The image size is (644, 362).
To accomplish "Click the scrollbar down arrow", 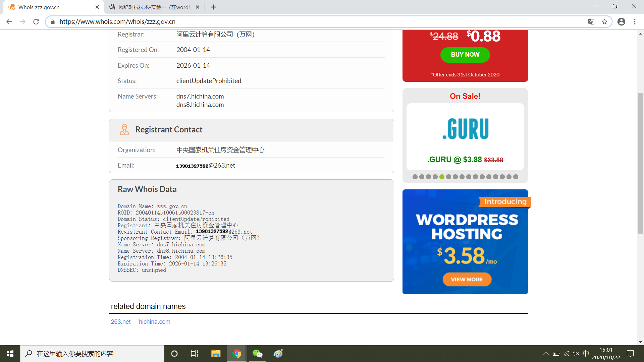I will coord(640,342).
